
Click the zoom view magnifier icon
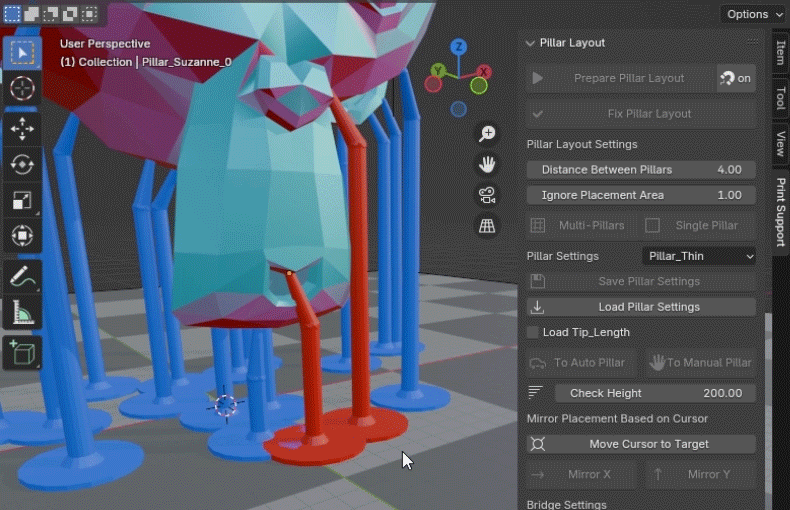coord(487,134)
